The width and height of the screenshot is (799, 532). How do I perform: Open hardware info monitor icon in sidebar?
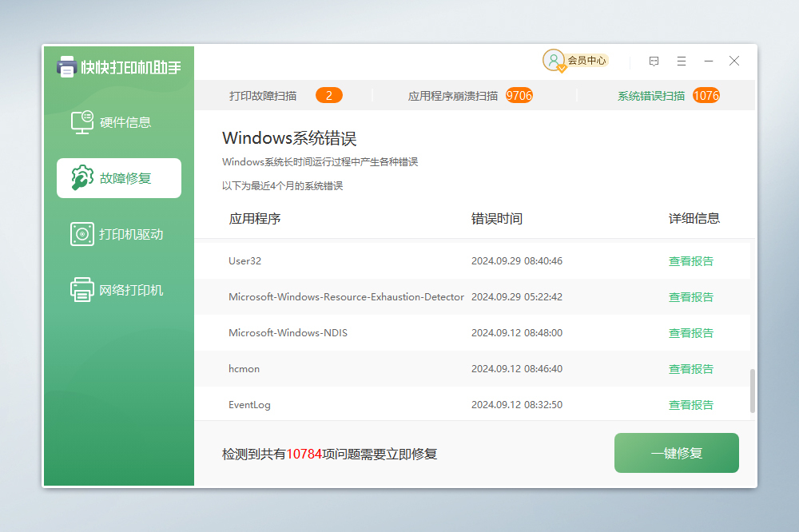82,122
